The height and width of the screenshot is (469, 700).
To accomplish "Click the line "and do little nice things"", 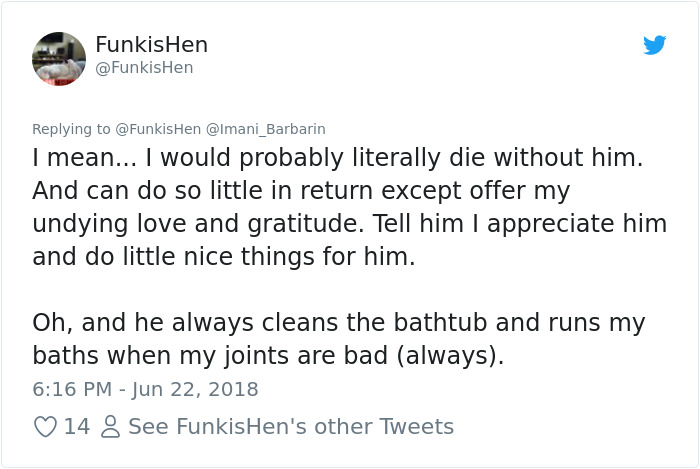I will coord(222,256).
